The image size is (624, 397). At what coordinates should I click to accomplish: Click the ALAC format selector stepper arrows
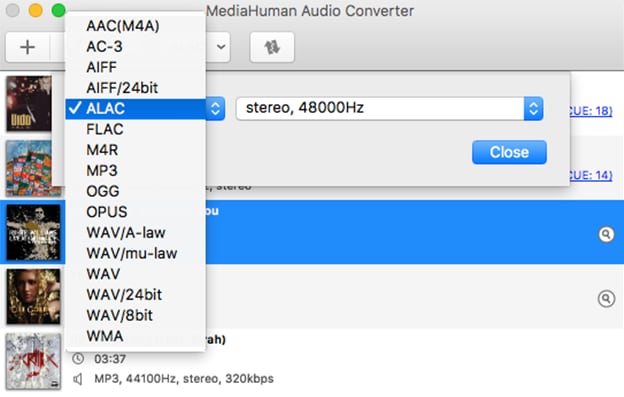215,109
